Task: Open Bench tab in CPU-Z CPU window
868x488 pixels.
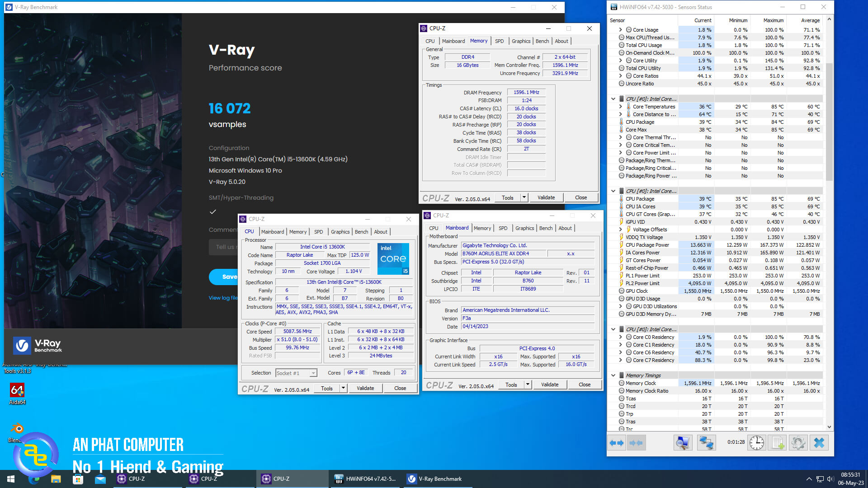Action: click(361, 232)
